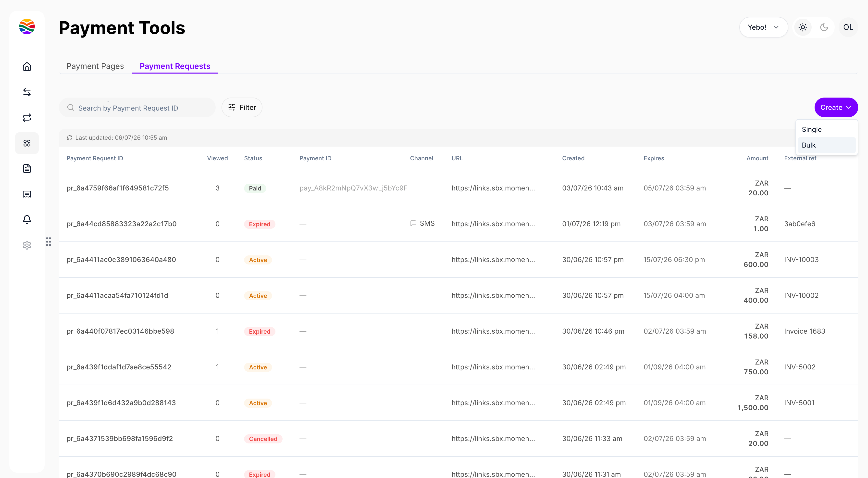
Task: Select Bulk from Create menu
Action: [826, 145]
